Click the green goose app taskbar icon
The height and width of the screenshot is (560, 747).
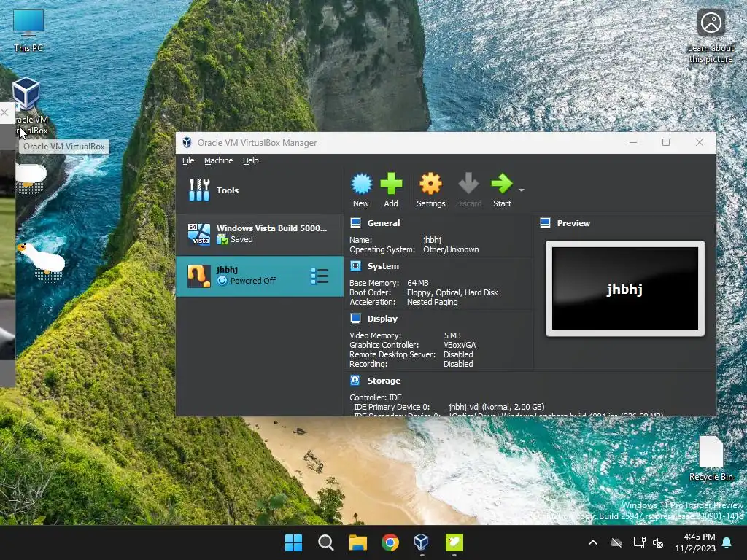(x=454, y=542)
